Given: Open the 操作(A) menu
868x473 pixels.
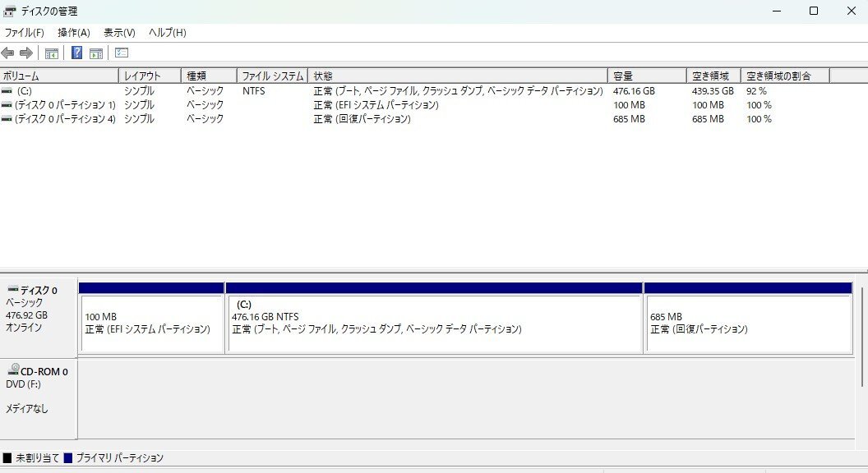Looking at the screenshot, I should pos(74,33).
